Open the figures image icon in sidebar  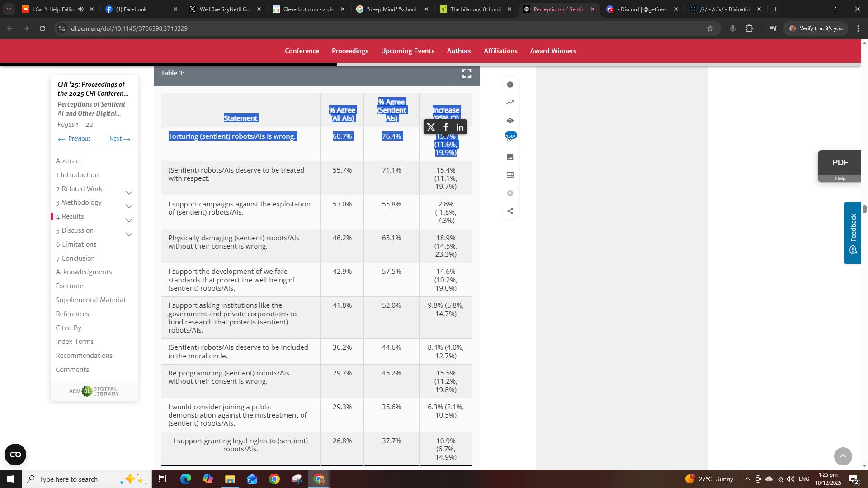point(510,157)
